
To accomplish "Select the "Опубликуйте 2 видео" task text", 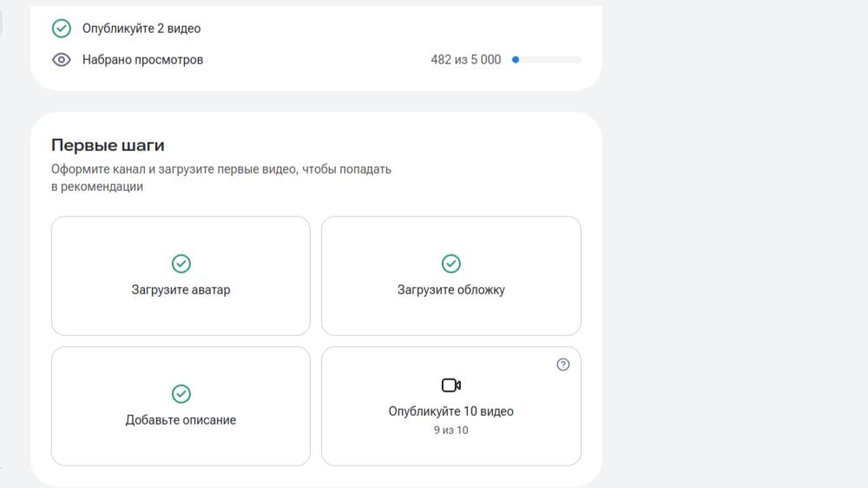I will 141,29.
